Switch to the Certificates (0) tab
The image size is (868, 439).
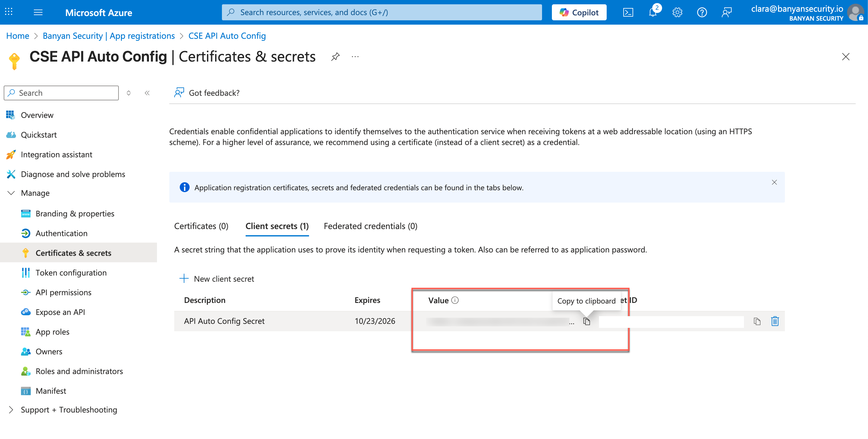tap(201, 226)
